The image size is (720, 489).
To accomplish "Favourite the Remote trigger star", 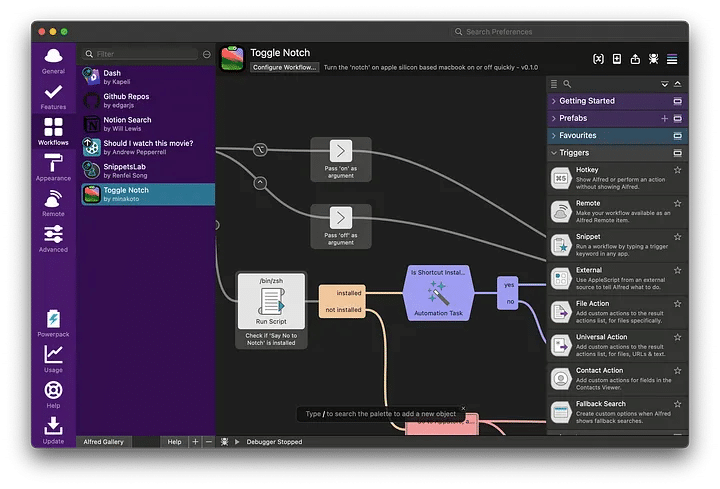I will (677, 203).
